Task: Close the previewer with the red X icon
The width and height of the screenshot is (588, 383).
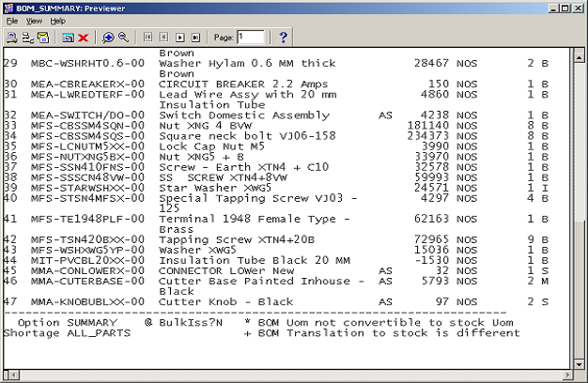Action: pos(83,38)
